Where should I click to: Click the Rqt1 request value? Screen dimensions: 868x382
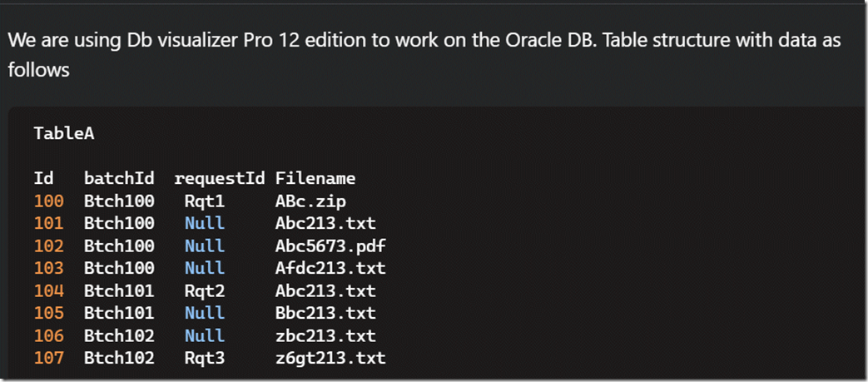point(204,201)
